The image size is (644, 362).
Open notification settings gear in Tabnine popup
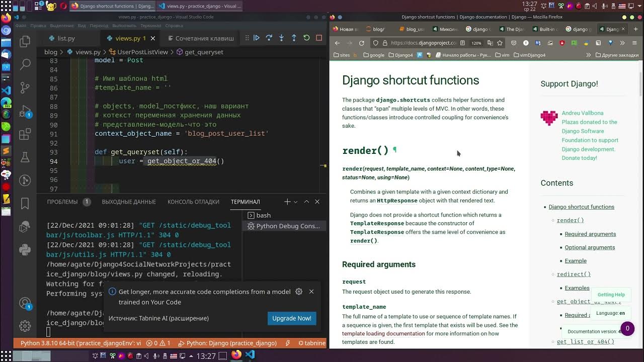pos(299,292)
